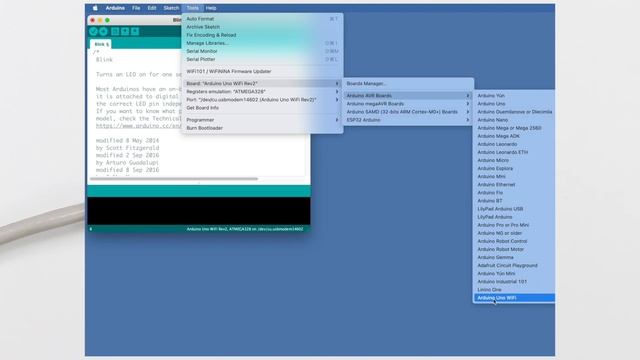Expand the Port submenu entry
Screen dimensions: 640x360
262,100
